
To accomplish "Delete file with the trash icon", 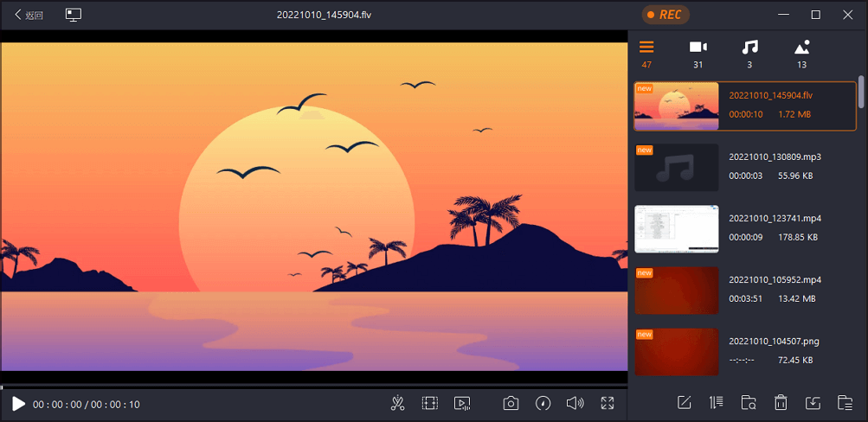I will pyautogui.click(x=781, y=403).
